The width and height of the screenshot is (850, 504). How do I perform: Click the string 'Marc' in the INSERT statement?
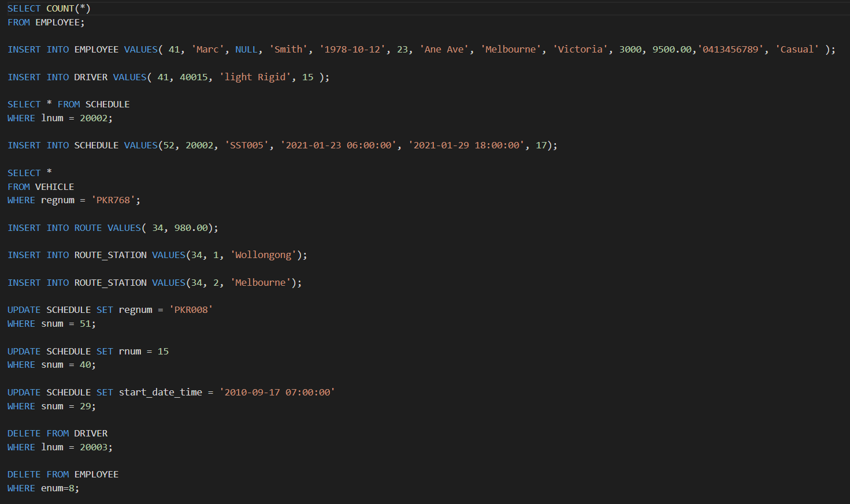tap(207, 49)
